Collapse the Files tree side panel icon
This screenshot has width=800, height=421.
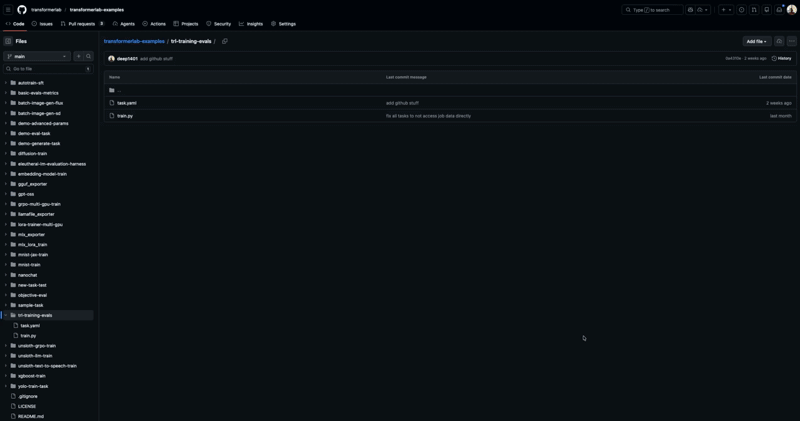click(8, 41)
